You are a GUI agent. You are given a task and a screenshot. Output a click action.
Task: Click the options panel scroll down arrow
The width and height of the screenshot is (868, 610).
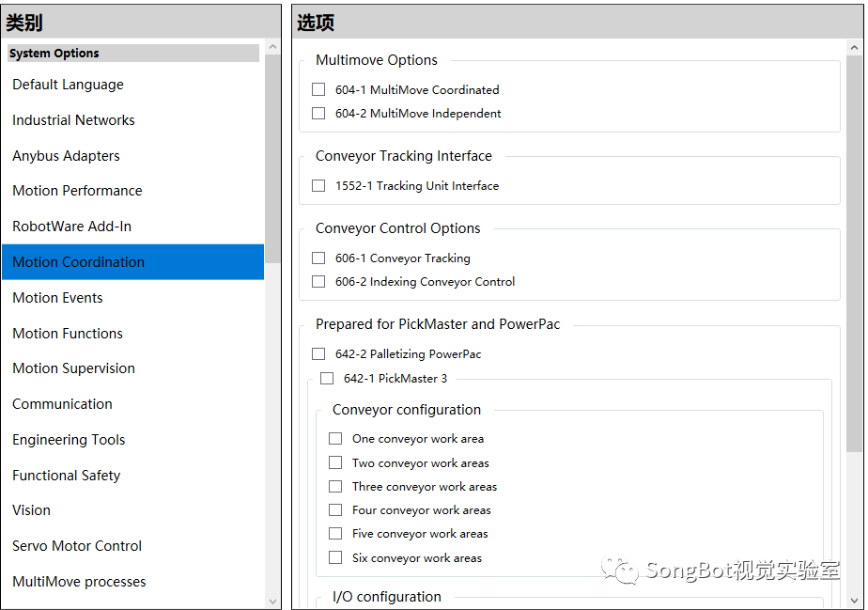coord(854,601)
